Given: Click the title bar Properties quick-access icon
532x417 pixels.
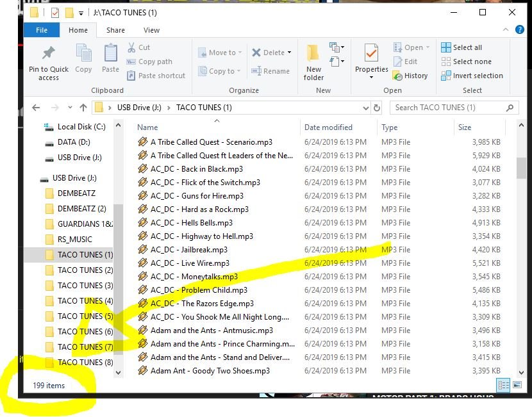Looking at the screenshot, I should pyautogui.click(x=55, y=13).
